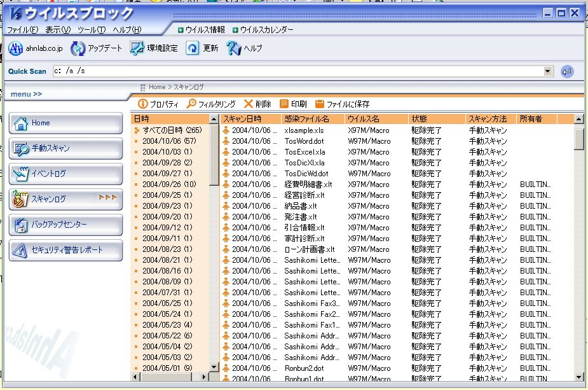Select date 2004/10/06 (57) in tree
Viewport: 588px width, 390px height.
point(169,141)
